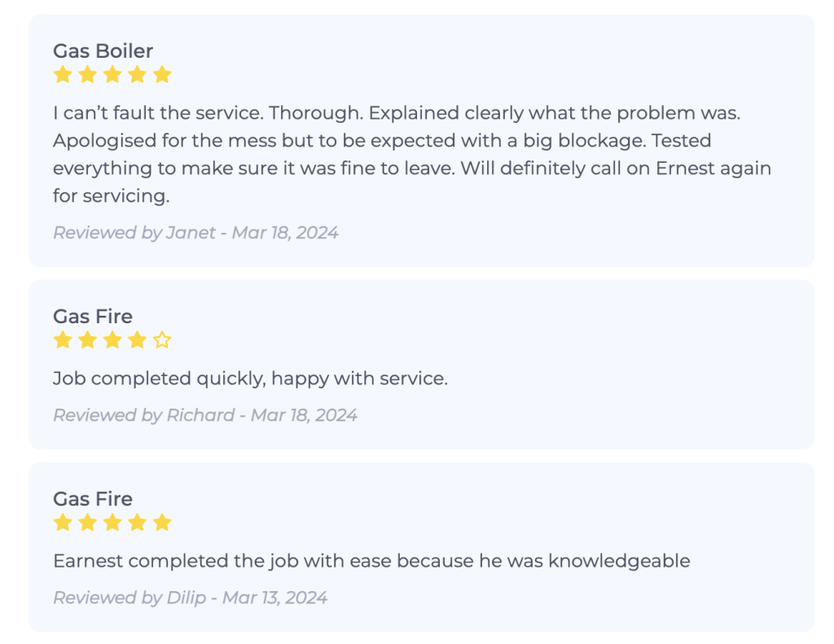The image size is (834, 644).
Task: Click the Gas Fire heading above Dilip's review
Action: point(93,498)
